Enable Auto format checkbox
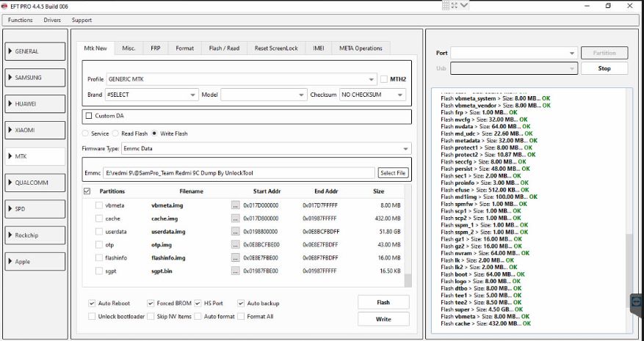This screenshot has width=644, height=341. (x=198, y=316)
